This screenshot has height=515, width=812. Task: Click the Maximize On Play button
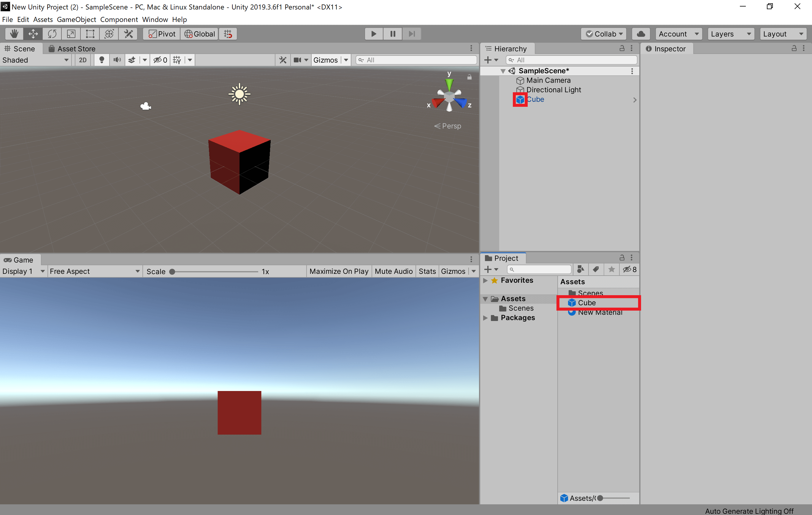(339, 271)
